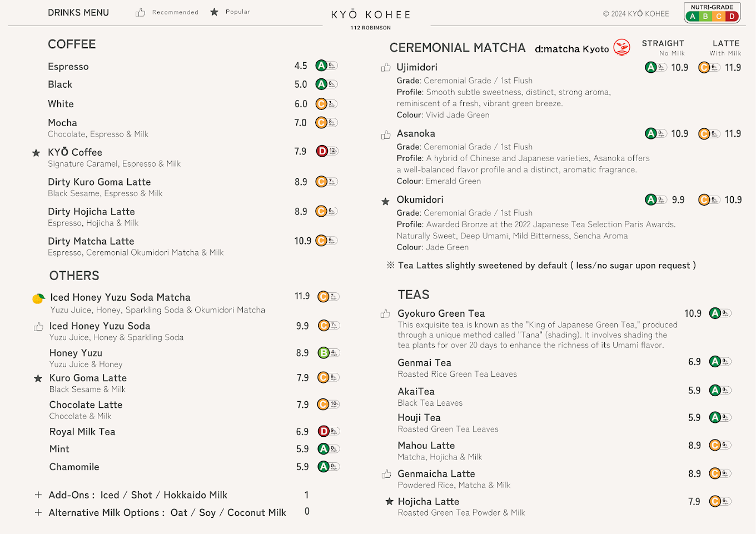Click the Okumidori latte Nutri-Grade C badge
The width and height of the screenshot is (756, 534).
point(709,199)
